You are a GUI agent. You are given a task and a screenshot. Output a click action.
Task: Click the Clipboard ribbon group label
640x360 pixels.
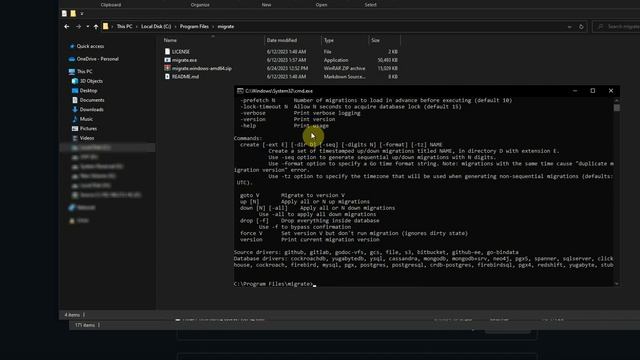point(111,5)
